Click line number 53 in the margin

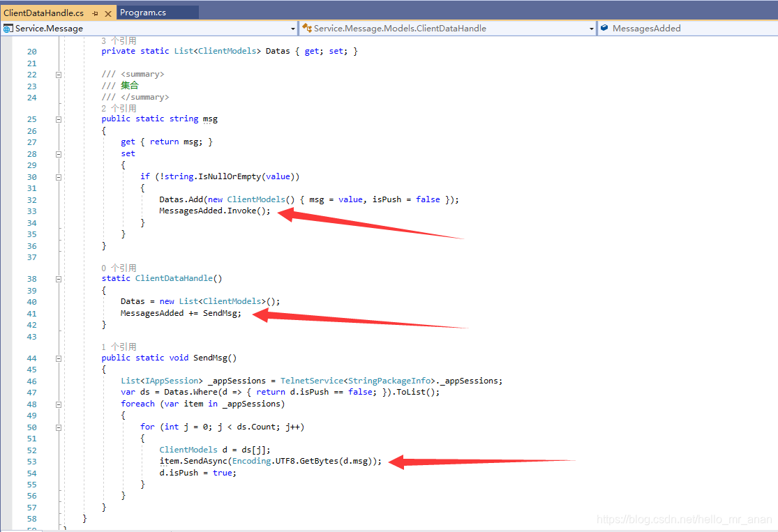[32, 462]
